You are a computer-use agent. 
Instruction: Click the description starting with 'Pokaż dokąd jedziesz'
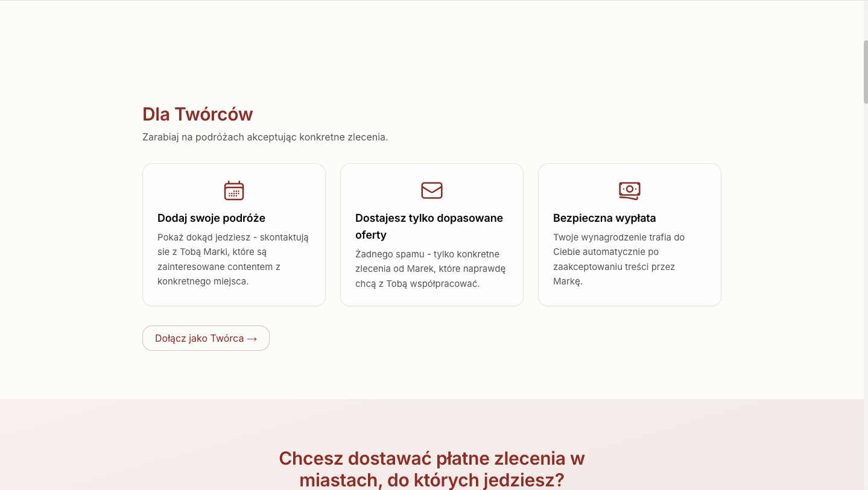pyautogui.click(x=233, y=259)
